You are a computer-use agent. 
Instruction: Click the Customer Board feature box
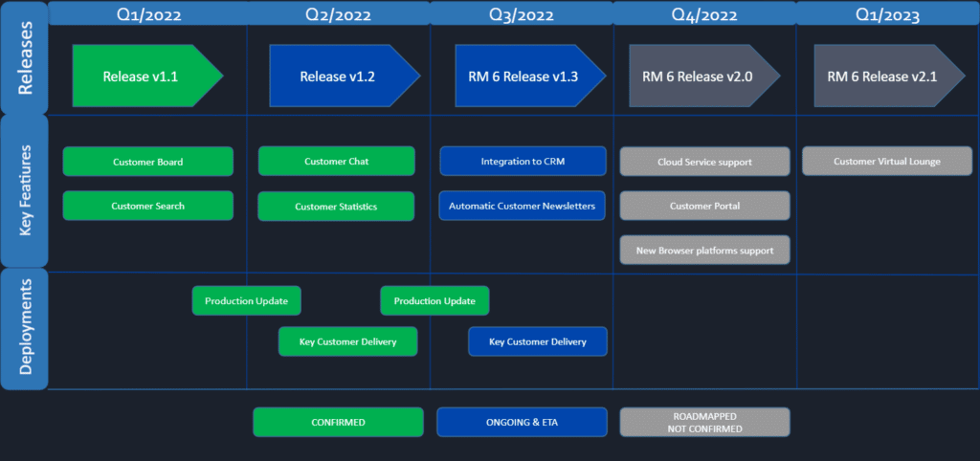point(148,162)
